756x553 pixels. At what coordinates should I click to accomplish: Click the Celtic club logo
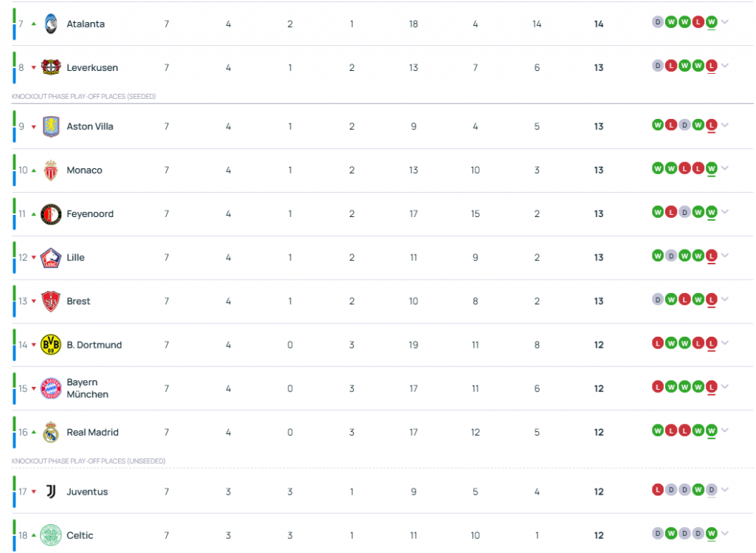point(51,535)
